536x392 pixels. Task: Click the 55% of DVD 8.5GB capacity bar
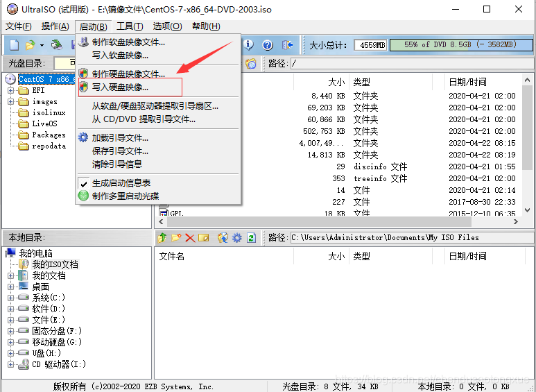[x=461, y=44]
